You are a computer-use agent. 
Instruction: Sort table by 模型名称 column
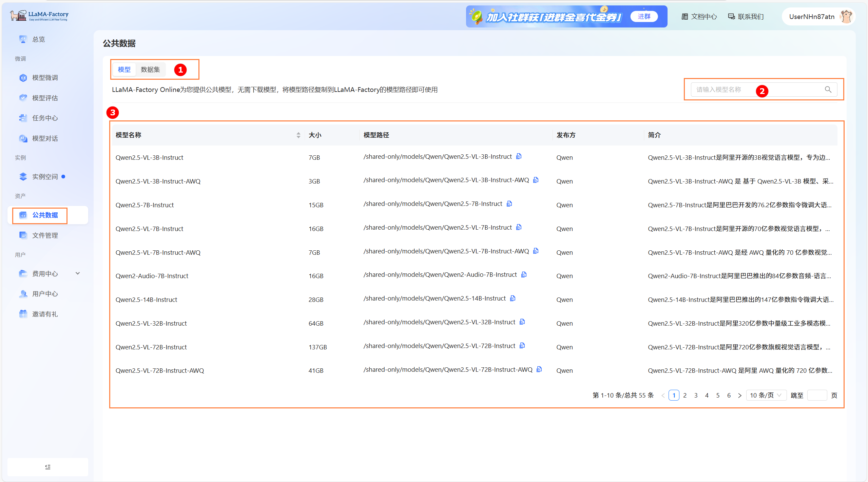(298, 135)
